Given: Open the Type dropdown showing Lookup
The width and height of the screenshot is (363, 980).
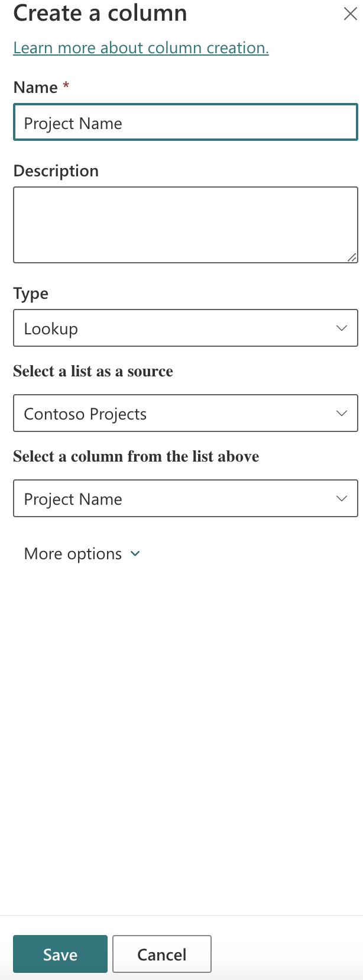Looking at the screenshot, I should pyautogui.click(x=186, y=328).
